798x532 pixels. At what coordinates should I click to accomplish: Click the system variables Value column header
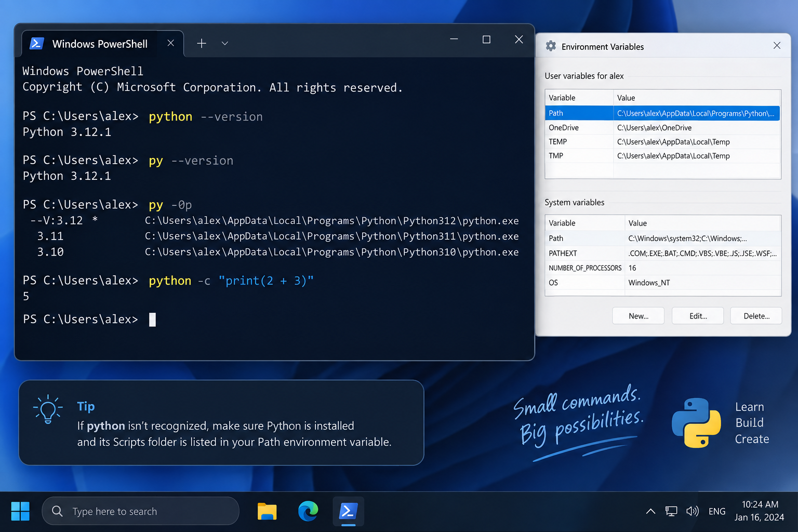[703, 223]
